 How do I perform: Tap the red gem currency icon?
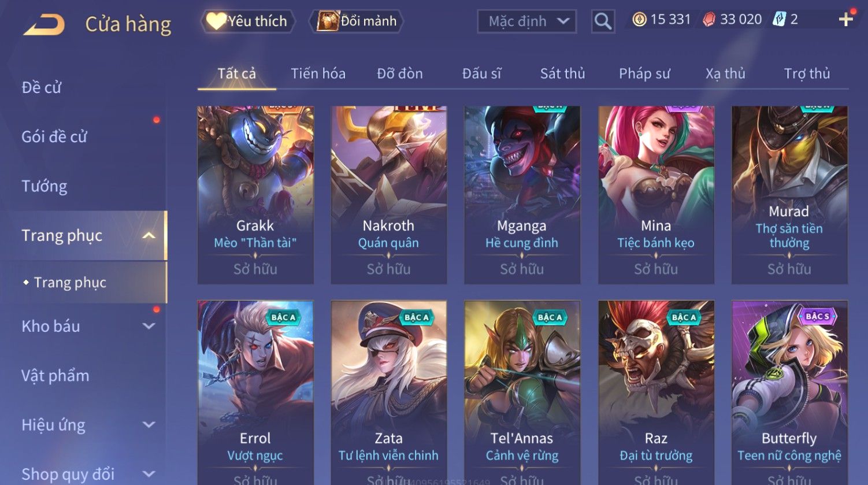coord(709,20)
